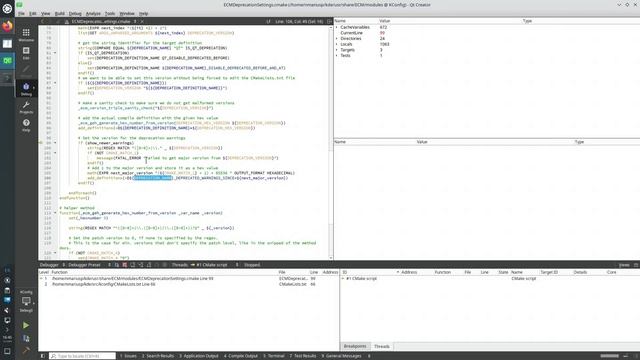
Task: Select stack frame level 1 row
Action: [189, 278]
